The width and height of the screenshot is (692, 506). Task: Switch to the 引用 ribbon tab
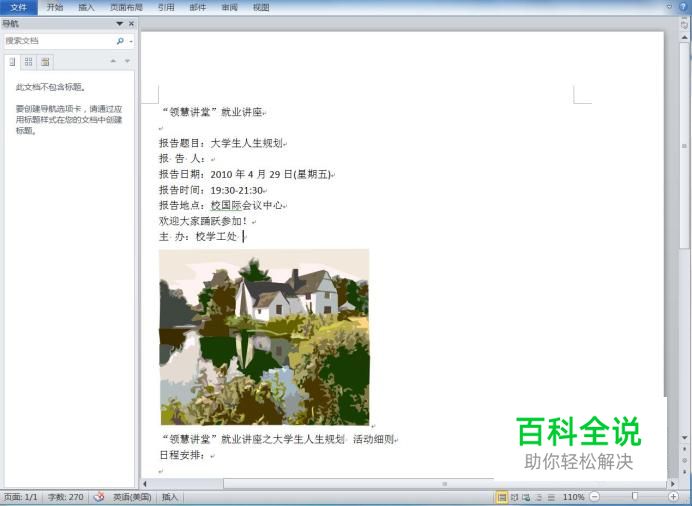166,7
